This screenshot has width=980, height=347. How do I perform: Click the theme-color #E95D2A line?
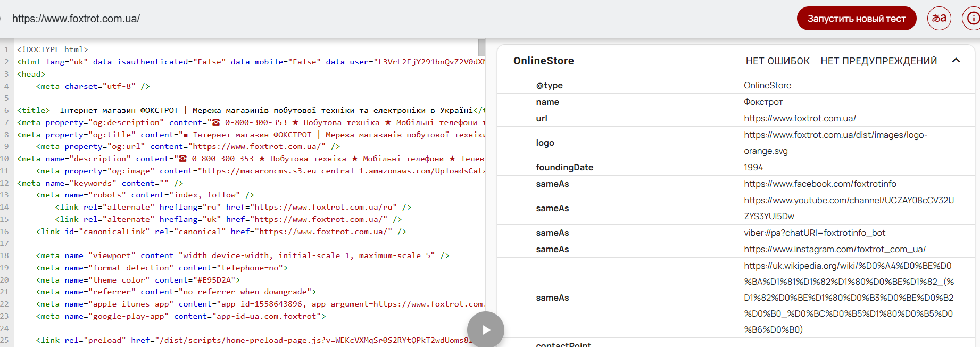pos(138,280)
